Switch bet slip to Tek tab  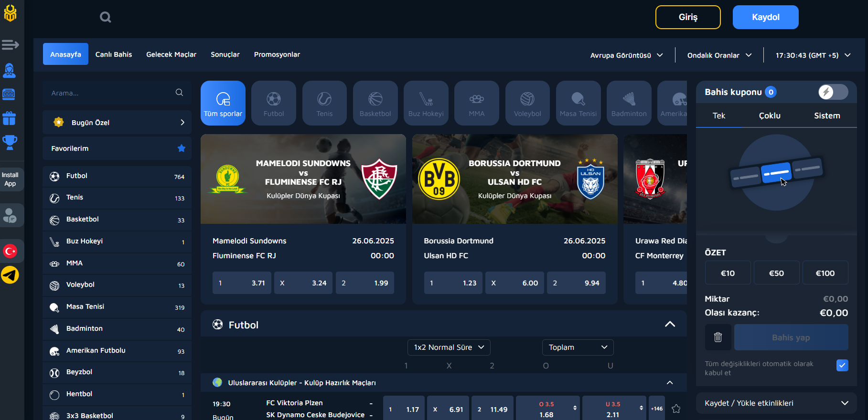719,115
